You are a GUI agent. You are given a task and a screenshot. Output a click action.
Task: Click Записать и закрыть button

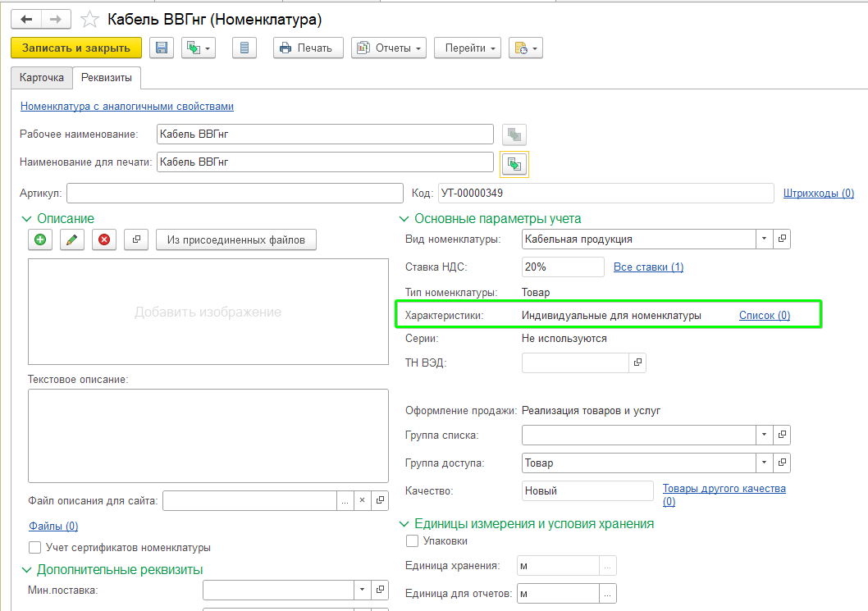(x=76, y=48)
